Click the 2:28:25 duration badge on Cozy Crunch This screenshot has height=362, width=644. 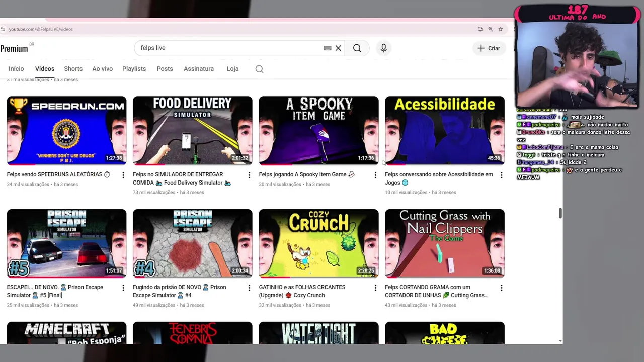[x=366, y=270]
